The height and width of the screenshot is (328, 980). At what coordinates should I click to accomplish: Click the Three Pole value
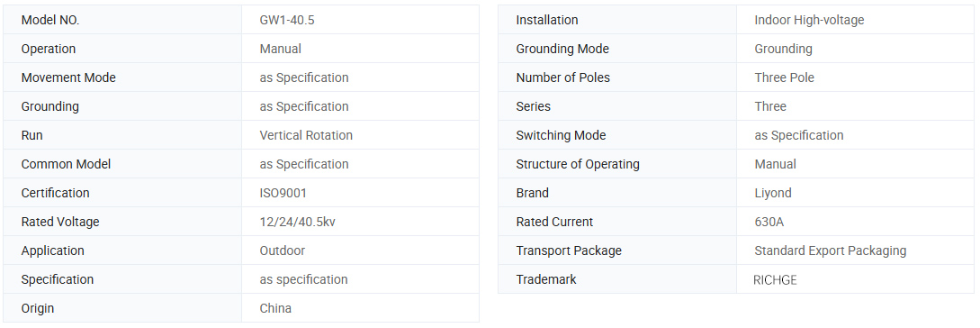coord(785,77)
